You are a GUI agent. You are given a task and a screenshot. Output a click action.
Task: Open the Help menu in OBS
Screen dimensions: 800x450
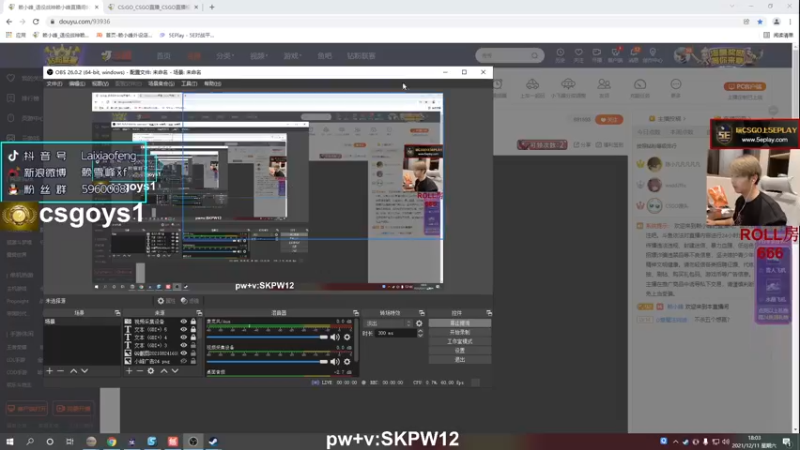pos(213,84)
